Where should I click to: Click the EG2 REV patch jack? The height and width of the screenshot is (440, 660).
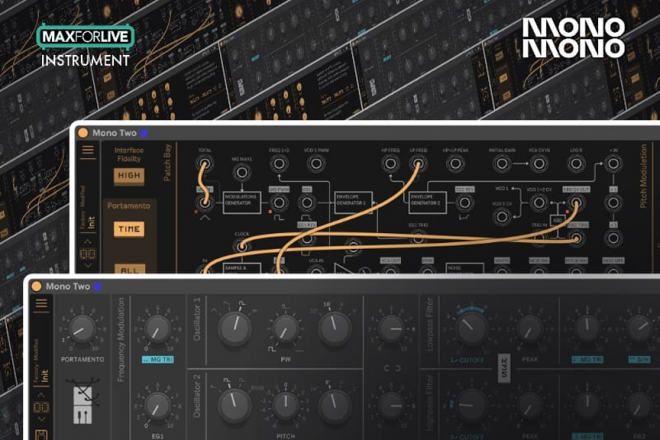464,203
